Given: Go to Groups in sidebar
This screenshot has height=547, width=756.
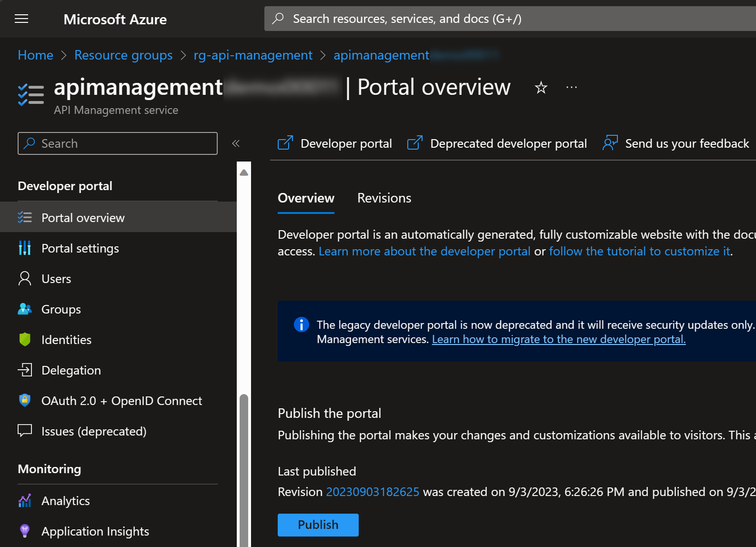Looking at the screenshot, I should (118, 309).
